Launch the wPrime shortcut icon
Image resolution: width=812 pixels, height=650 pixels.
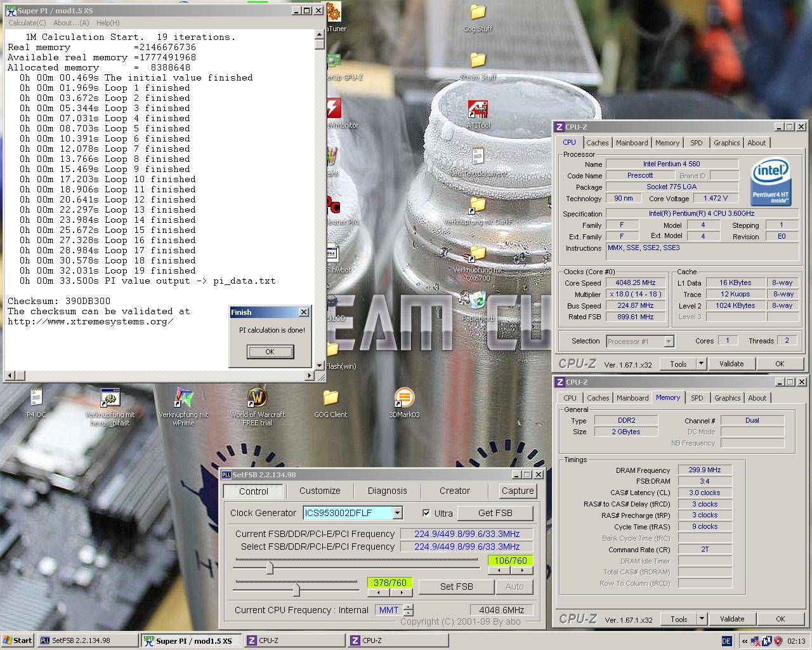coord(183,398)
